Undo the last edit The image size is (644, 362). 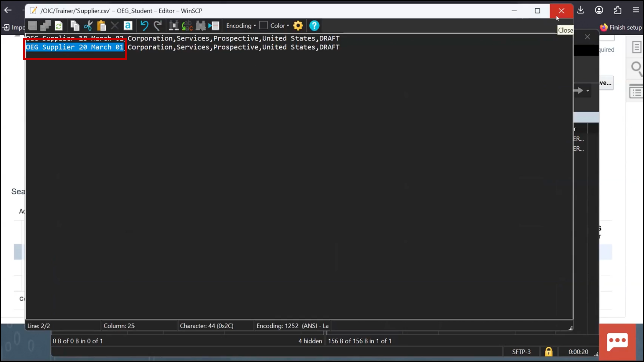pos(144,25)
